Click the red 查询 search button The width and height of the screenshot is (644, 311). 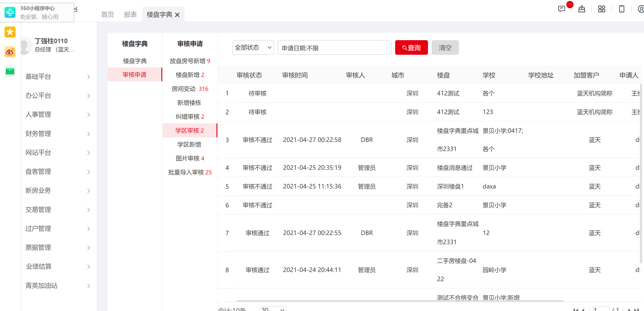[411, 48]
